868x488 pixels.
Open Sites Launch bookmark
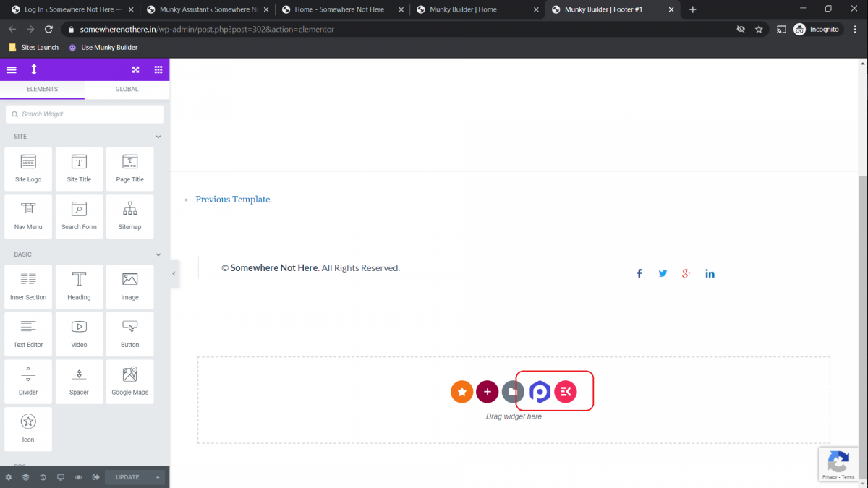[x=33, y=47]
